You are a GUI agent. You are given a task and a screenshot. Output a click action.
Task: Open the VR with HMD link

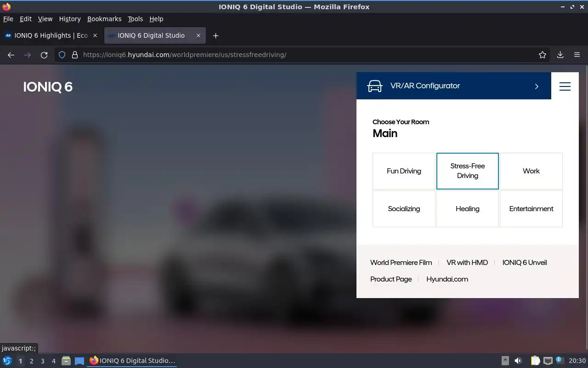467,263
